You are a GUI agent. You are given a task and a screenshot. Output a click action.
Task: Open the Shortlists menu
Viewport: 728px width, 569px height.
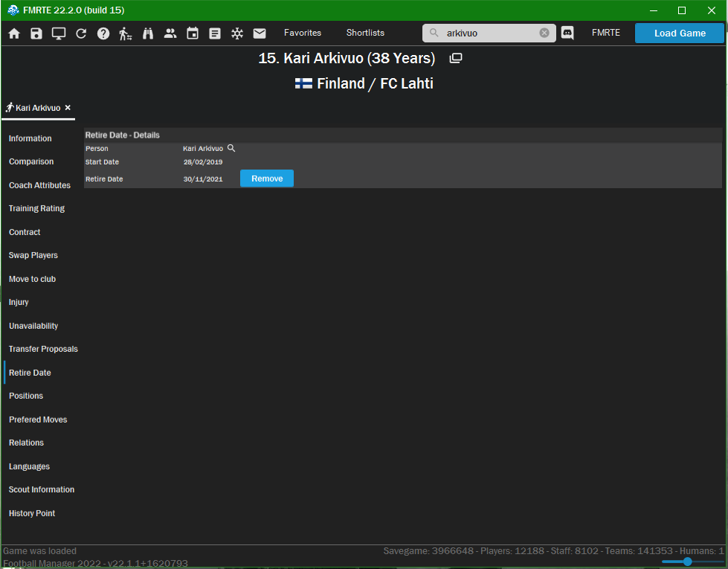[365, 33]
